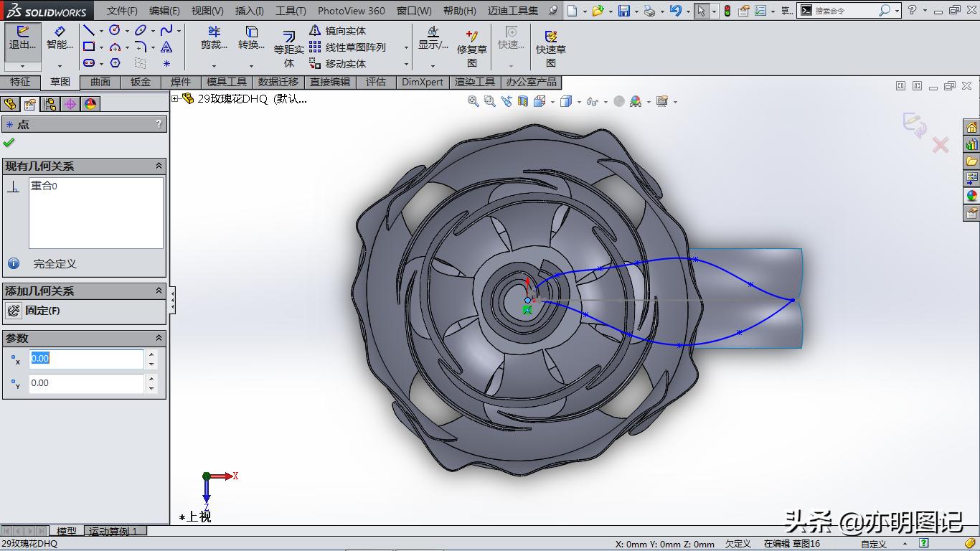Image resolution: width=980 pixels, height=551 pixels.
Task: Collapse the 现有几何关系 panel section
Action: coord(159,166)
